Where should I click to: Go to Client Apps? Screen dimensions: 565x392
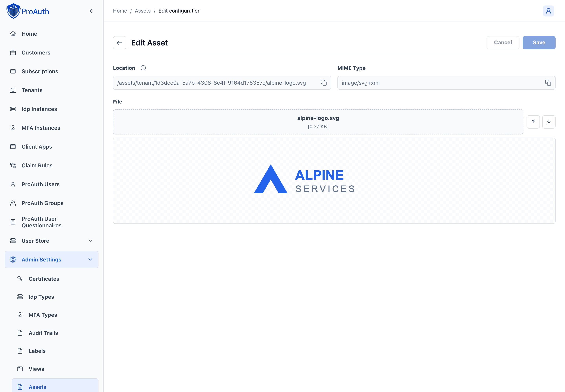coord(52,147)
